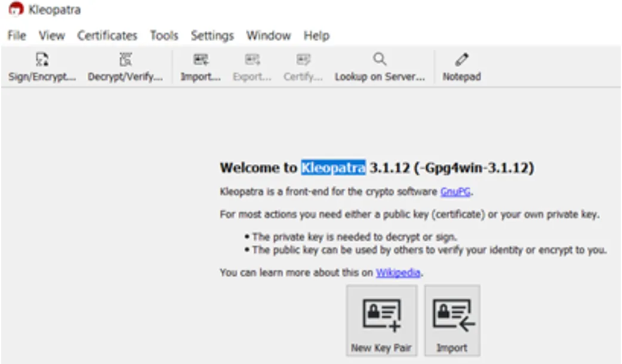This screenshot has width=622, height=364.
Task: Open Lookup on Server search
Action: [380, 67]
